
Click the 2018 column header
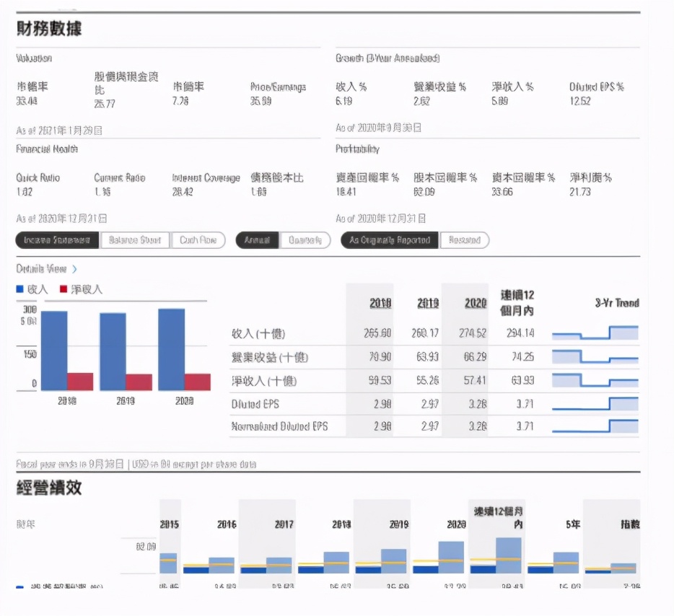tap(379, 303)
